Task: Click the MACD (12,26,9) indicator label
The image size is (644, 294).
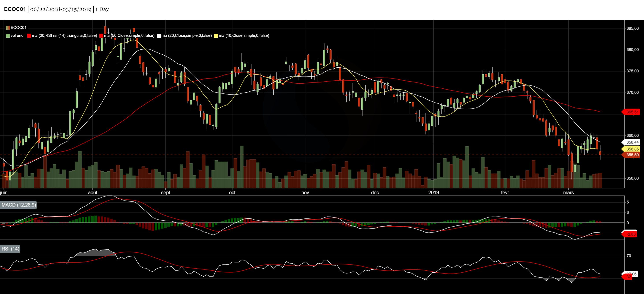Action: (19, 205)
